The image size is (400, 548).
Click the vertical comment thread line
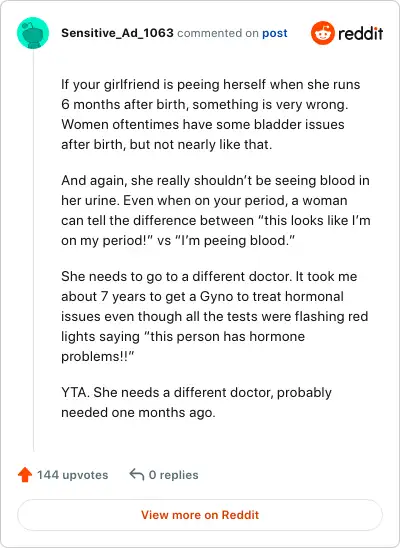click(34, 250)
